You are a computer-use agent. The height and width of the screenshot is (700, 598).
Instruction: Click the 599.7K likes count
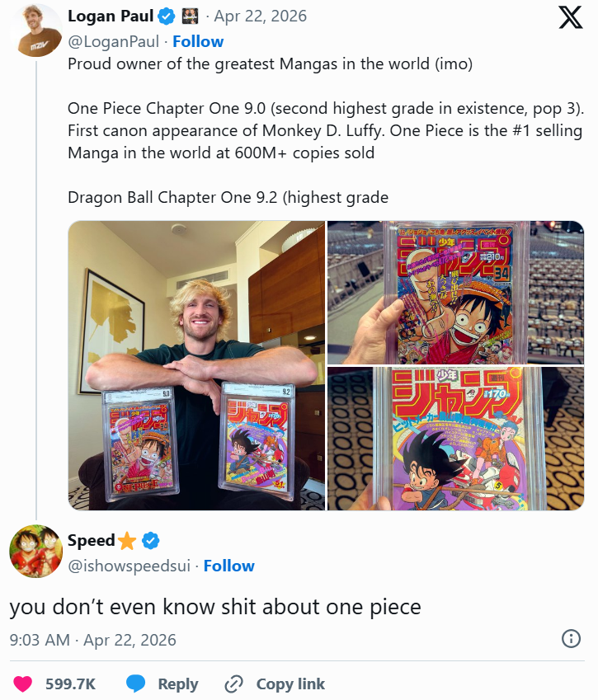70,684
